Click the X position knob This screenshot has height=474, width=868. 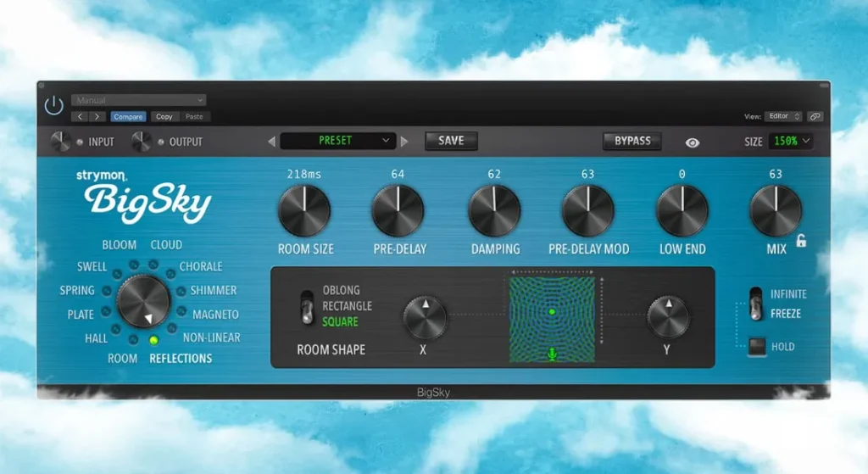[x=425, y=317]
